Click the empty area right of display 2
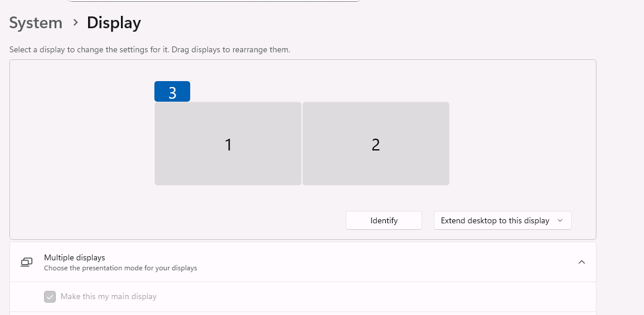Screen dimensions: 644x315 tap(522, 144)
